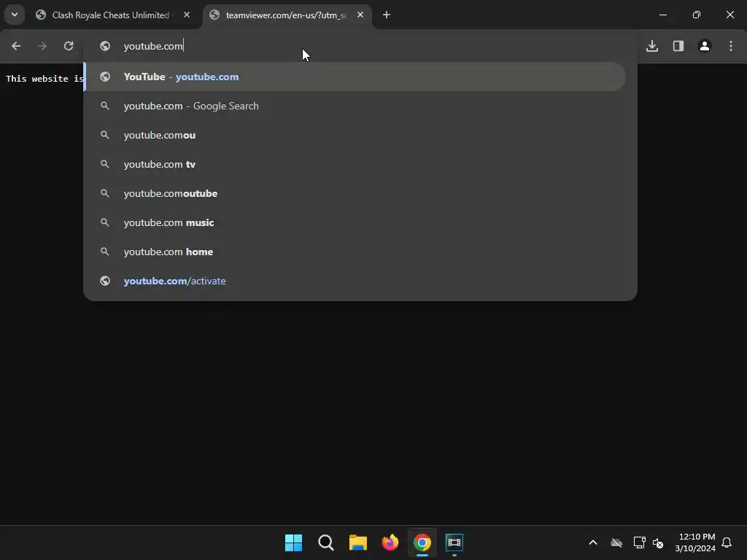Open the Chrome downloads icon

click(x=652, y=46)
